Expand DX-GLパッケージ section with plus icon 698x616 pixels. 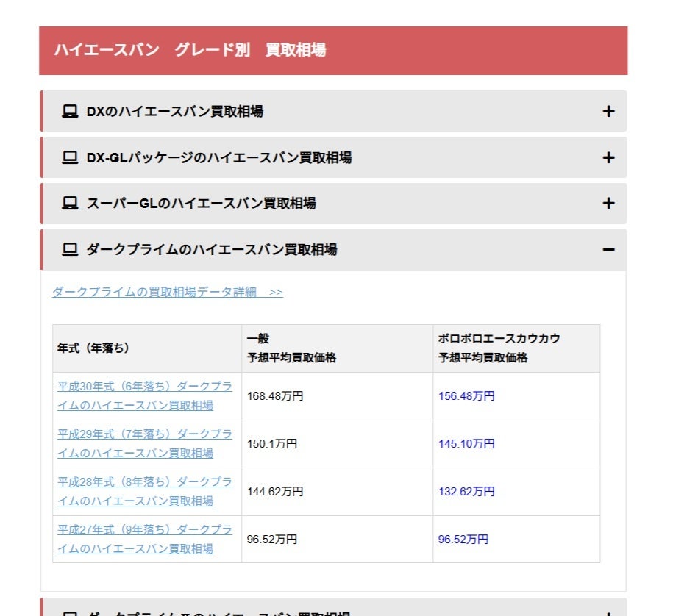pyautogui.click(x=608, y=157)
